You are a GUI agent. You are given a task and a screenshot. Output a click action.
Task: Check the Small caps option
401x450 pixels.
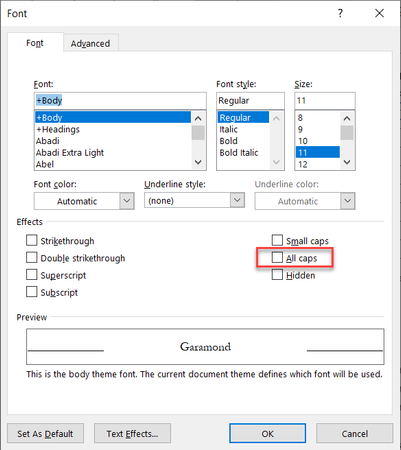coord(277,240)
